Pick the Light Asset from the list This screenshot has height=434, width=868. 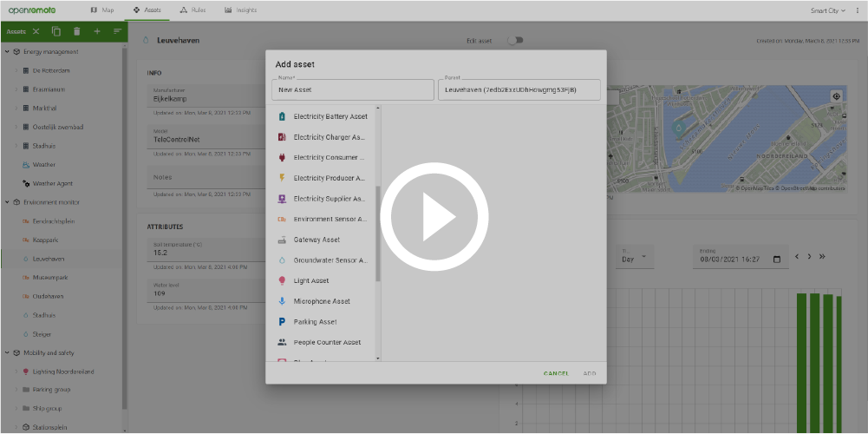click(x=310, y=280)
